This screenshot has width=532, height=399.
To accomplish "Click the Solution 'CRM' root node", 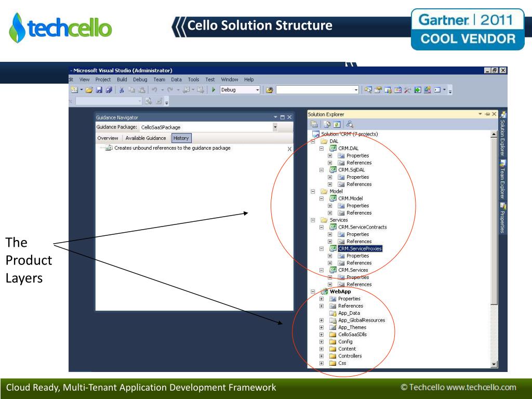I will [349, 134].
